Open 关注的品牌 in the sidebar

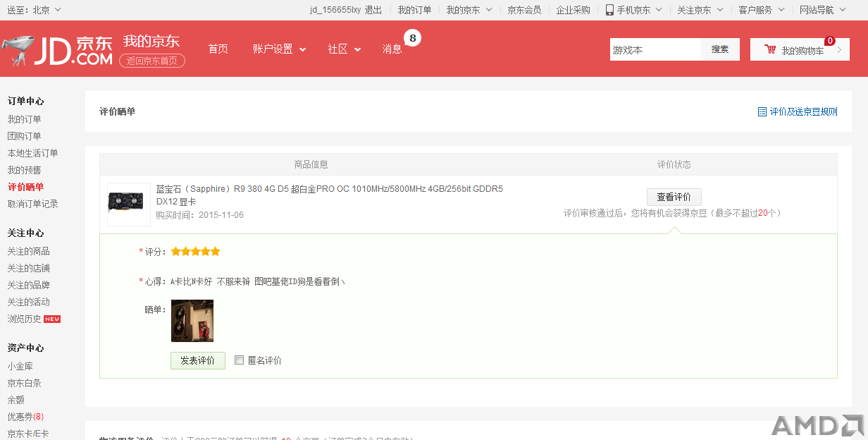(29, 285)
